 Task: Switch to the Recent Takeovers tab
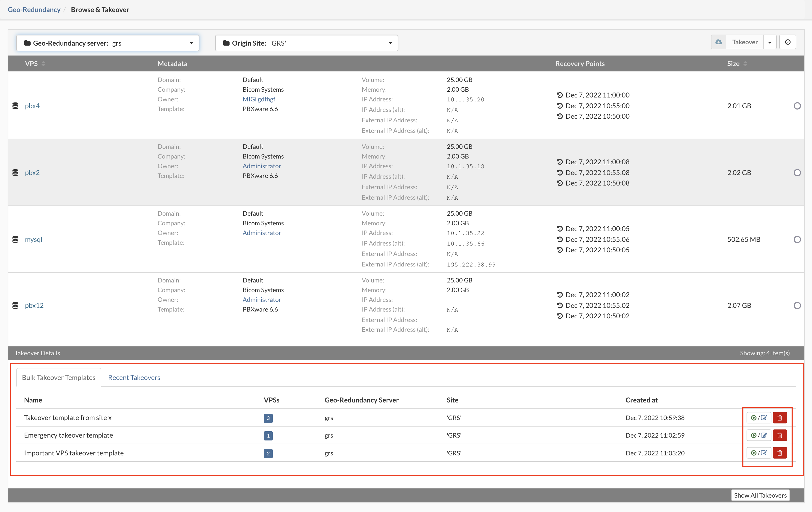[x=134, y=378]
